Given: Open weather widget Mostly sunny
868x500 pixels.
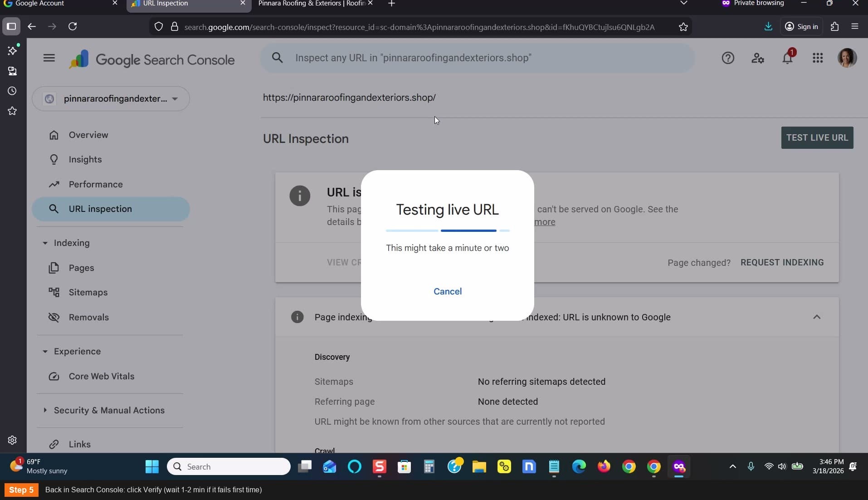Looking at the screenshot, I should [40, 466].
